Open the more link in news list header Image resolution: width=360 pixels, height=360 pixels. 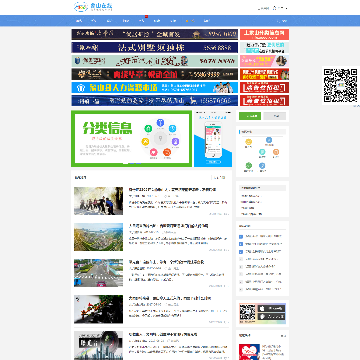click(x=220, y=178)
